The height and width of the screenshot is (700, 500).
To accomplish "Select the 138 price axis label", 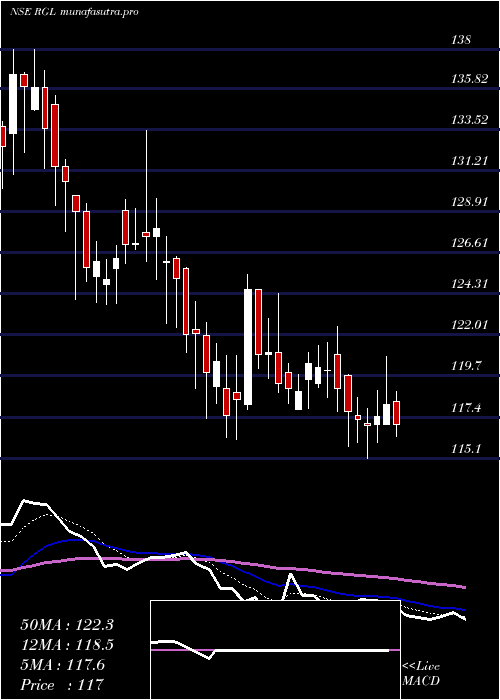I will point(461,40).
